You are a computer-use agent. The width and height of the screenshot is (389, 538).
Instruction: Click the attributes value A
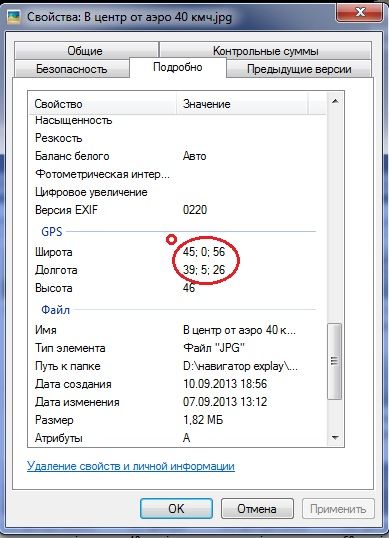click(187, 438)
